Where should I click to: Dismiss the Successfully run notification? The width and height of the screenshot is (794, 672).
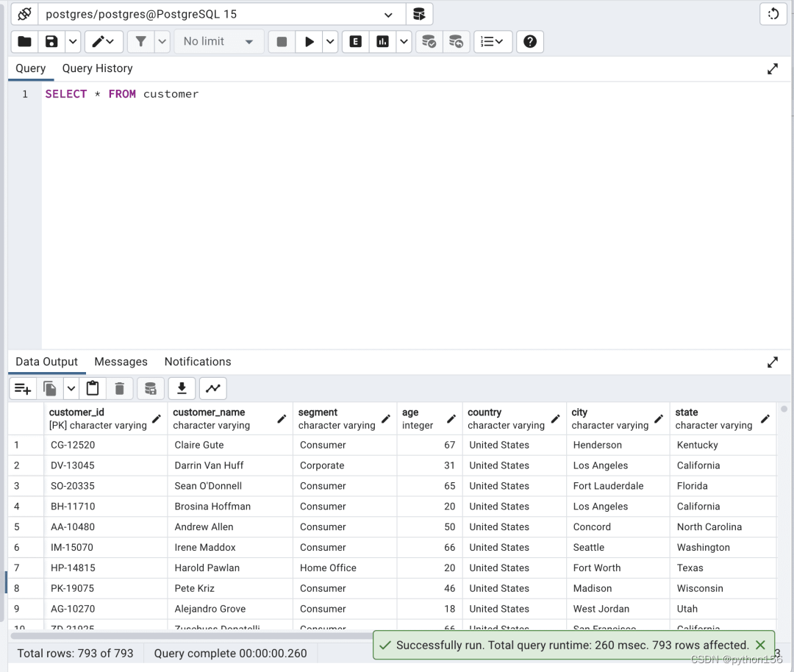pyautogui.click(x=760, y=645)
